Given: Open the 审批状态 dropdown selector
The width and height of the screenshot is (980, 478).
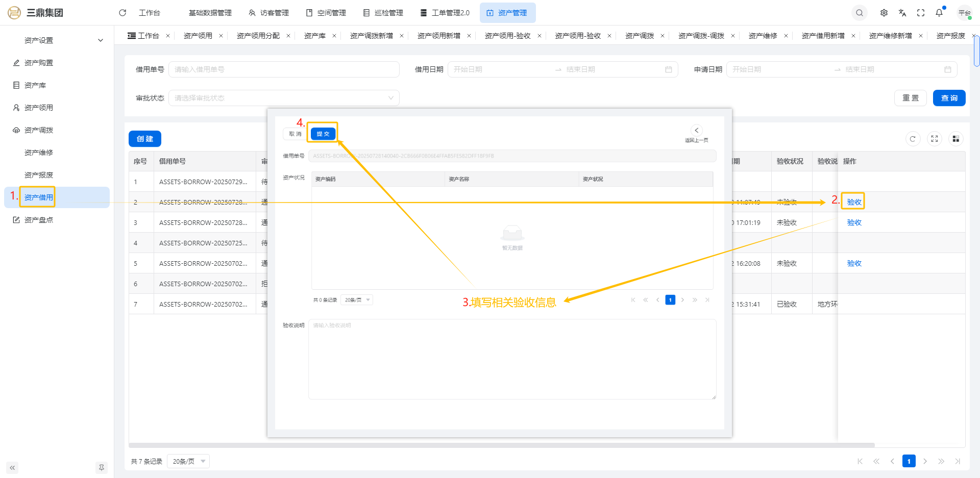Looking at the screenshot, I should (x=284, y=98).
